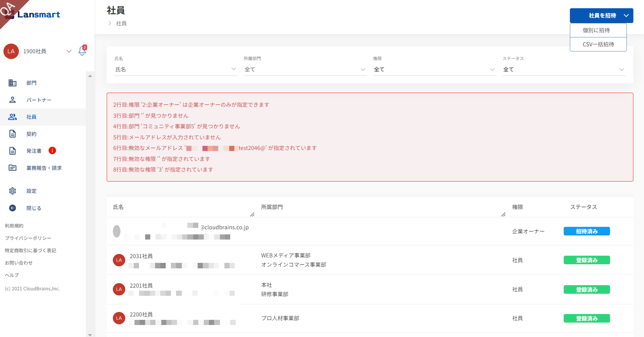Click the 招待済み status badge
The width and height of the screenshot is (644, 337).
(x=587, y=231)
